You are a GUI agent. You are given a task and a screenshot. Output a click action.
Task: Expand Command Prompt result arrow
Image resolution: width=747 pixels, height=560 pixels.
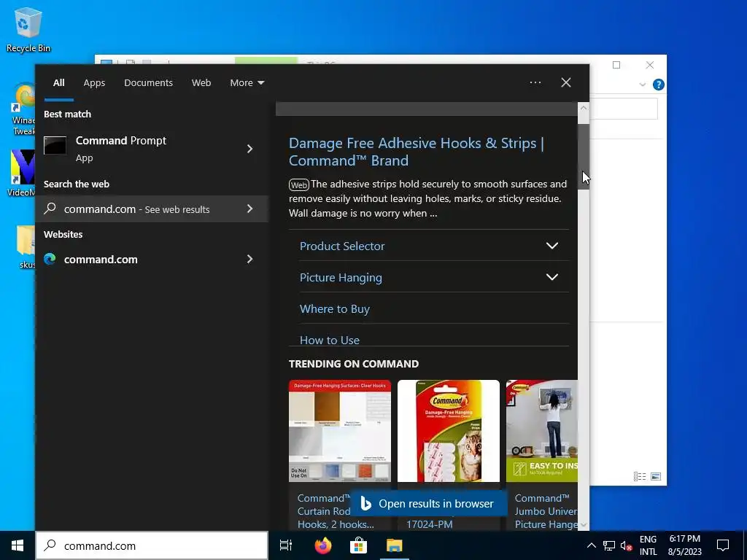click(x=249, y=149)
